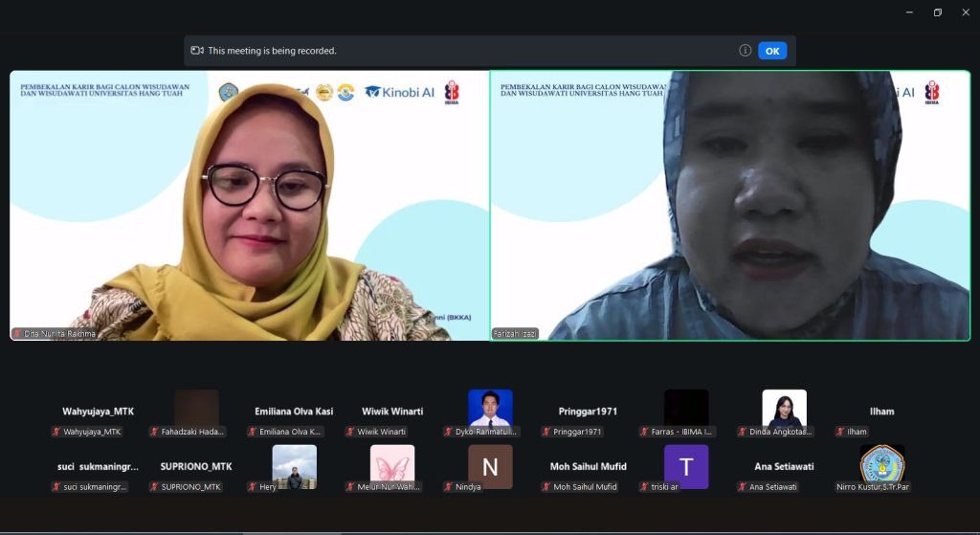Select Farizah Izazi's active speaker video
Image resolution: width=980 pixels, height=535 pixels.
point(729,205)
